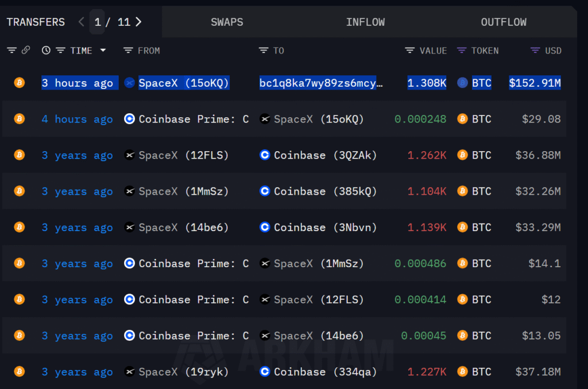The image size is (588, 389).
Task: Open SpaceX (19ryk) sender entity
Action: [x=184, y=372]
